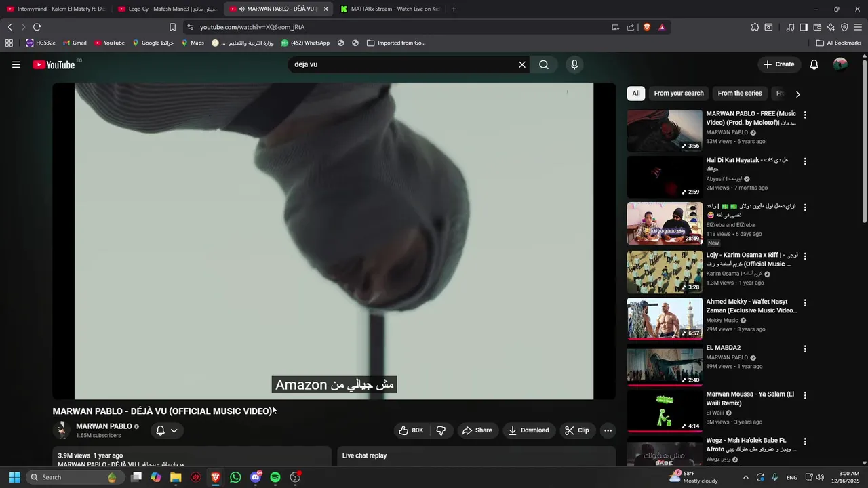
Task: Open the WhatsApp bookmark
Action: point(305,43)
